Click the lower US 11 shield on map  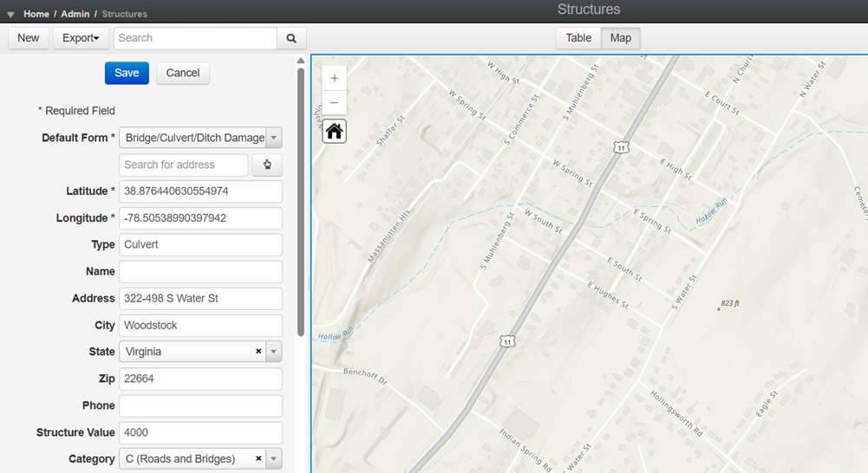click(507, 341)
